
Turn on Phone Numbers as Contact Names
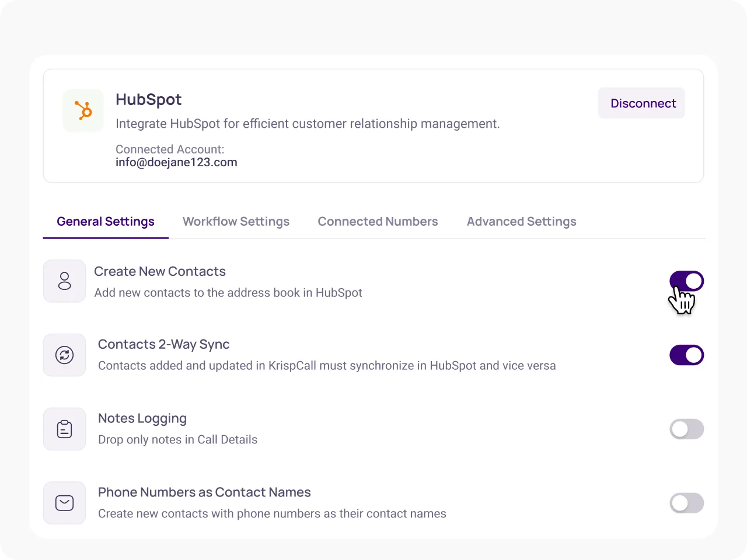686,503
